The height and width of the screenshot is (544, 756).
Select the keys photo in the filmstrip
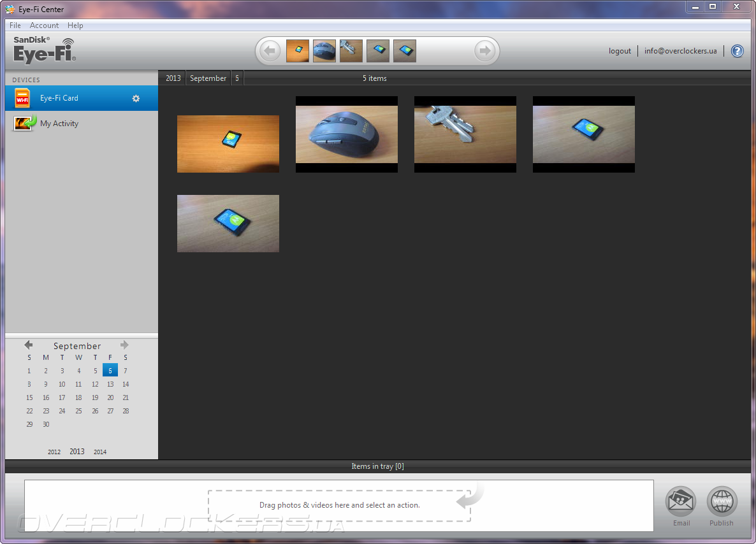[351, 50]
